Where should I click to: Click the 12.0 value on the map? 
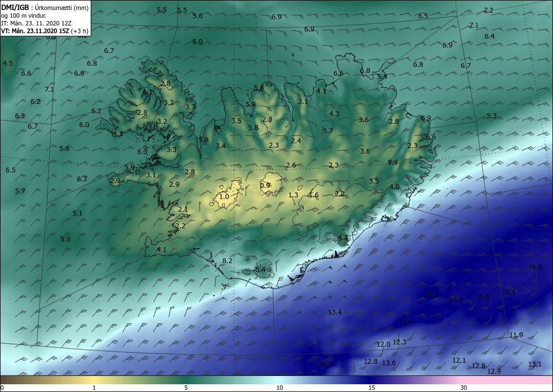pos(383,344)
